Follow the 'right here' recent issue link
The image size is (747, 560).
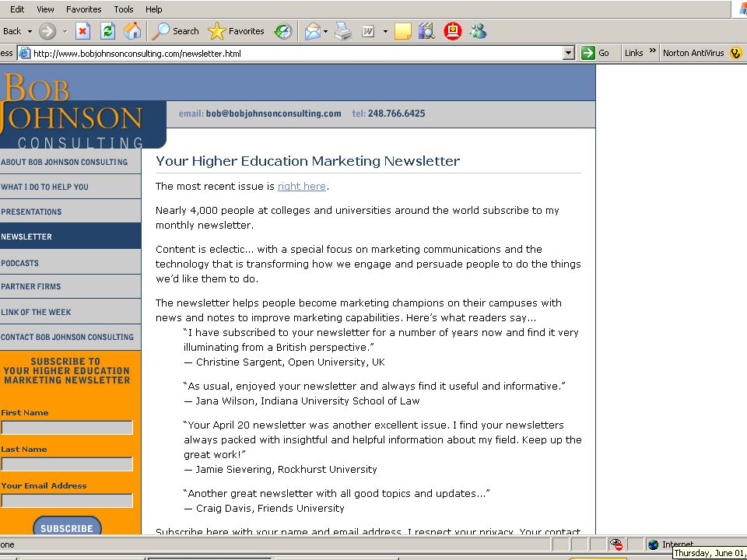click(x=302, y=186)
